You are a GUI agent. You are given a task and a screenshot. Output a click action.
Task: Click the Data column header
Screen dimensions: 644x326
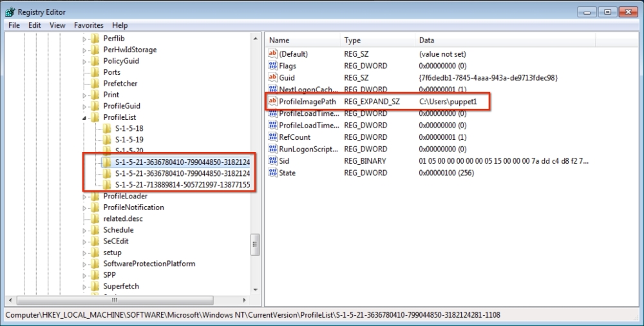click(x=426, y=40)
